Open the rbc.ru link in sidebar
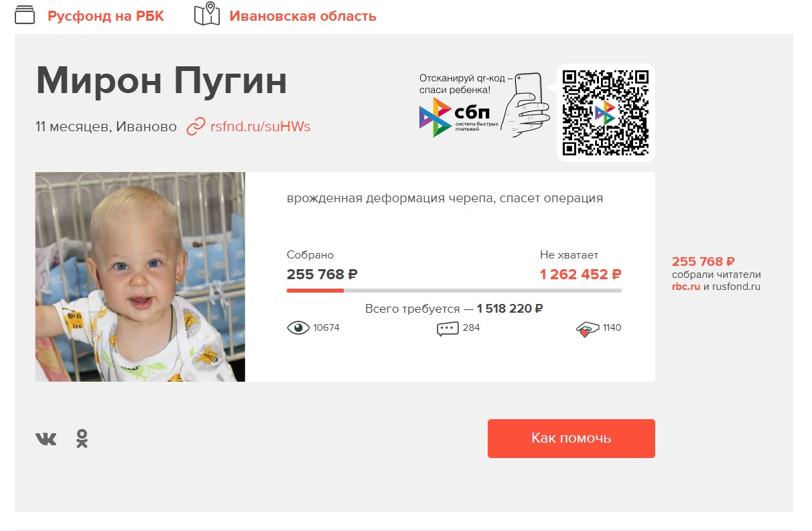Screen dimensions: 812x531 tap(686, 287)
